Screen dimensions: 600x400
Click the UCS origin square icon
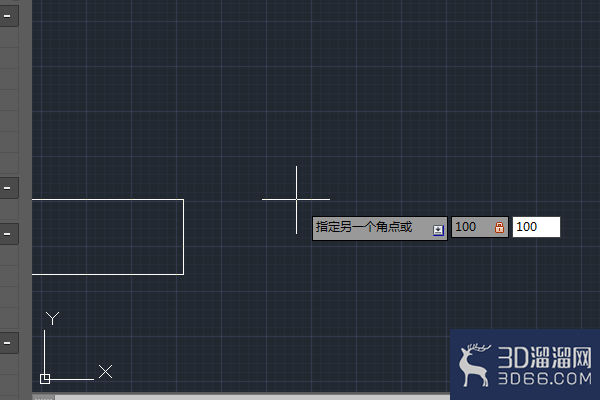coord(45,379)
